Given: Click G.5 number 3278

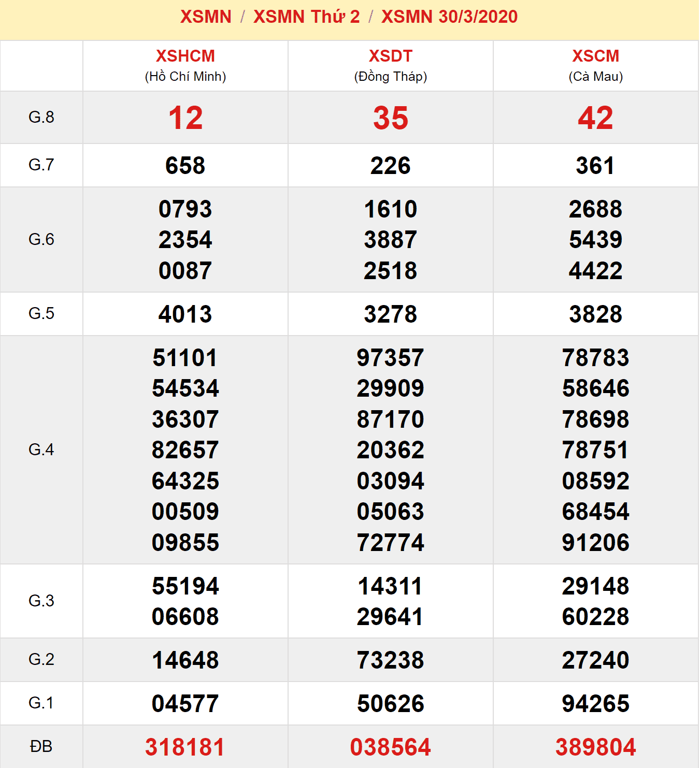Looking at the screenshot, I should [391, 314].
